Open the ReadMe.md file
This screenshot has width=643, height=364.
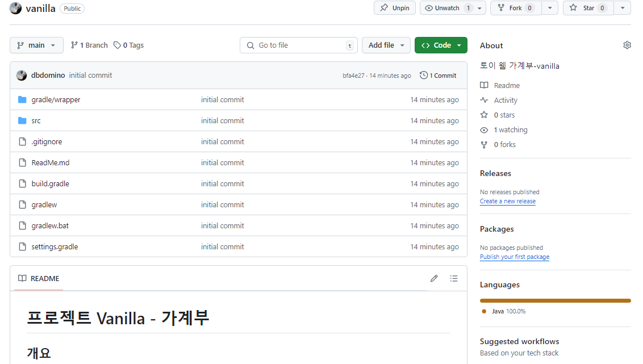pos(51,163)
